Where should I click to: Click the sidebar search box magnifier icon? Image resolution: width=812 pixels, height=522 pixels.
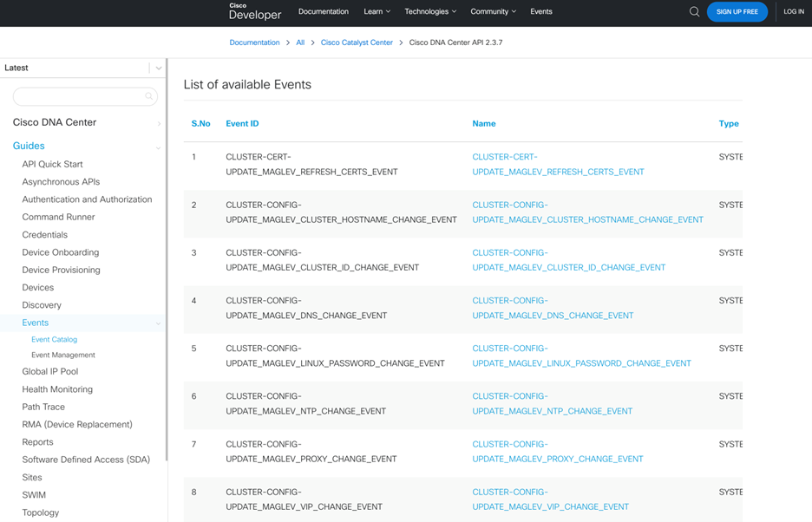(x=149, y=96)
